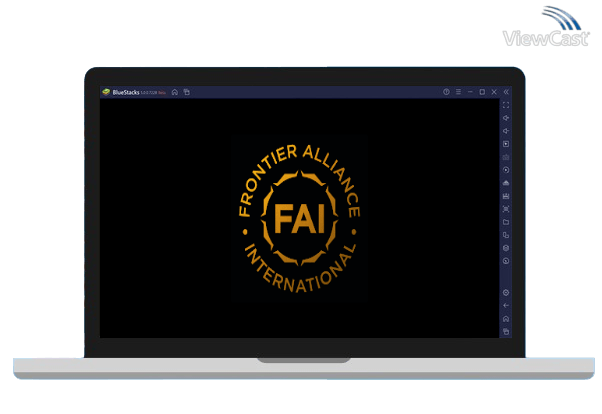Click the hexagon icon in the sidebar
The height and width of the screenshot is (414, 602).
(x=506, y=248)
